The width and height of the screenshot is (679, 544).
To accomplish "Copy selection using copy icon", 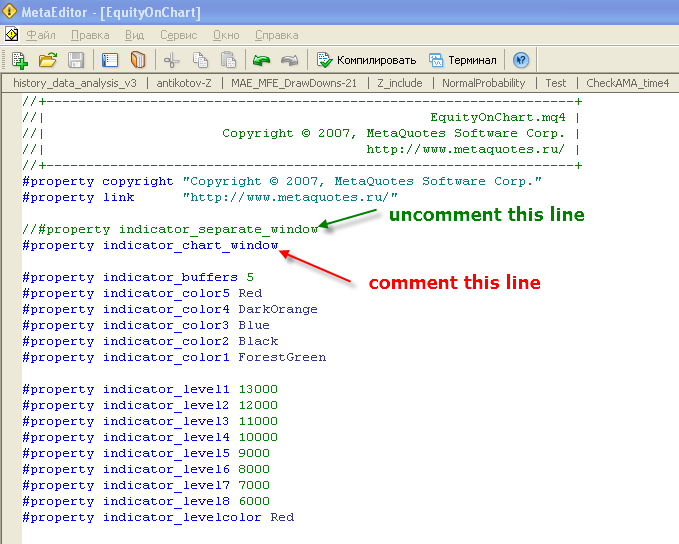I will 200,60.
